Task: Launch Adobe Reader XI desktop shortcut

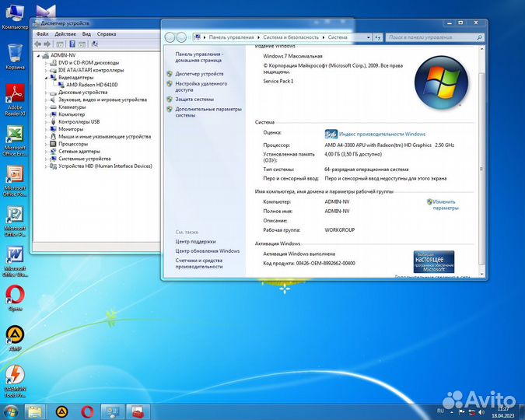Action: pyautogui.click(x=15, y=100)
